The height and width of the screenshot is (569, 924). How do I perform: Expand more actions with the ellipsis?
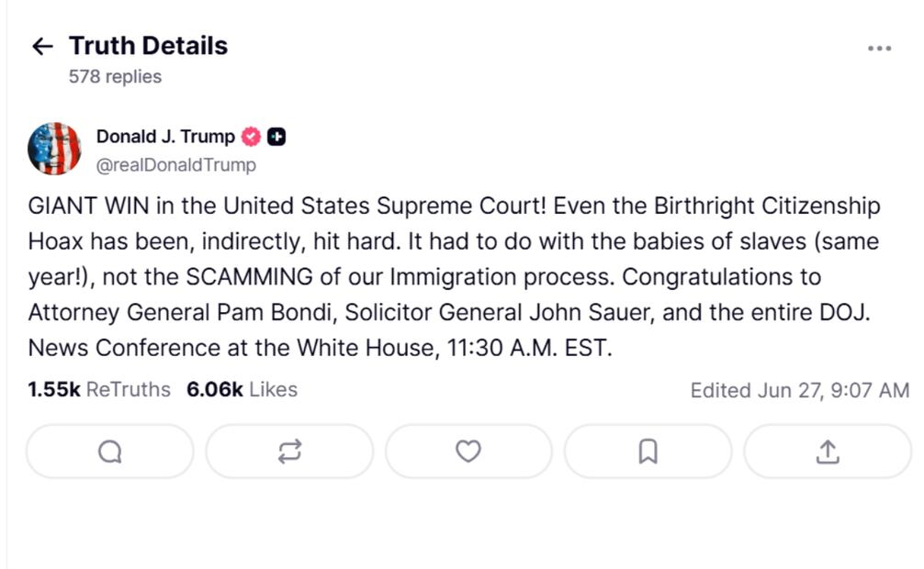(880, 47)
